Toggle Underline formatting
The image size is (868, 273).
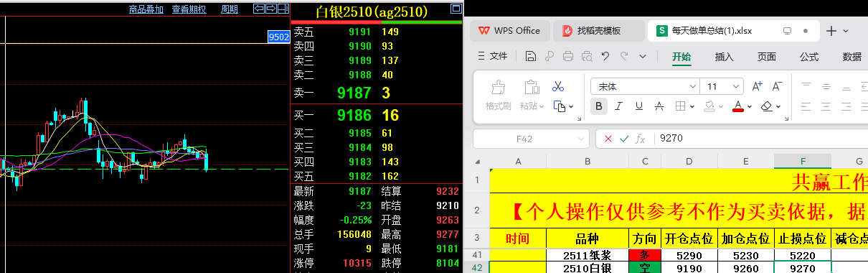pos(639,106)
